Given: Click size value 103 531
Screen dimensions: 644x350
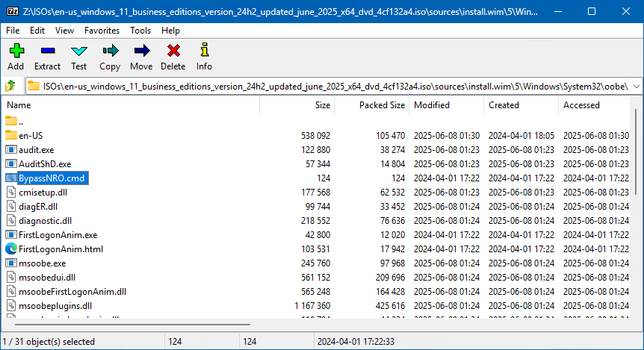Looking at the screenshot, I should click(x=315, y=249).
